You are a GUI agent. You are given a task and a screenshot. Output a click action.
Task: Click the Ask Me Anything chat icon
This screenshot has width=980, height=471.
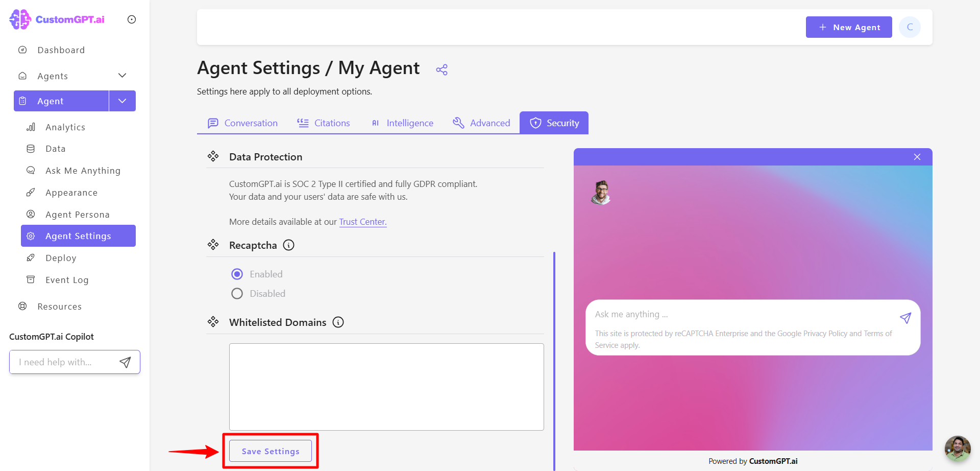(x=31, y=171)
